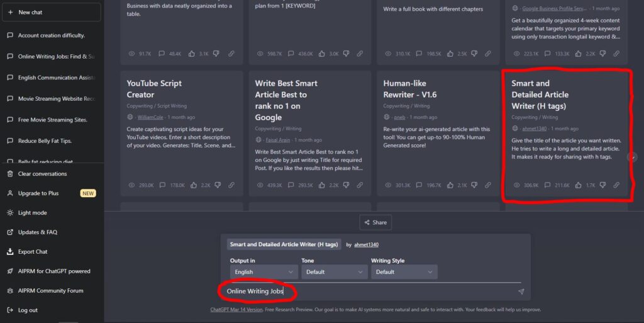
Task: Thumbs up the prompt with 91.7K views
Action: click(x=192, y=54)
